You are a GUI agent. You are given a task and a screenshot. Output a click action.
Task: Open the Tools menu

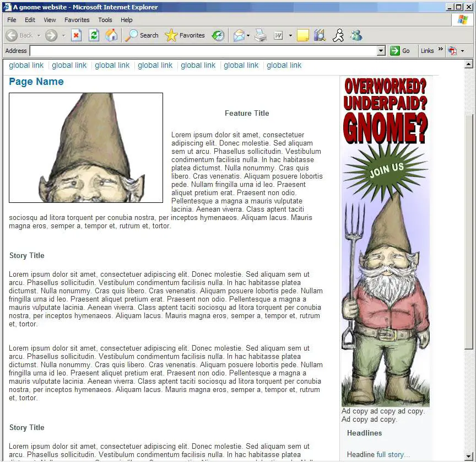[105, 20]
